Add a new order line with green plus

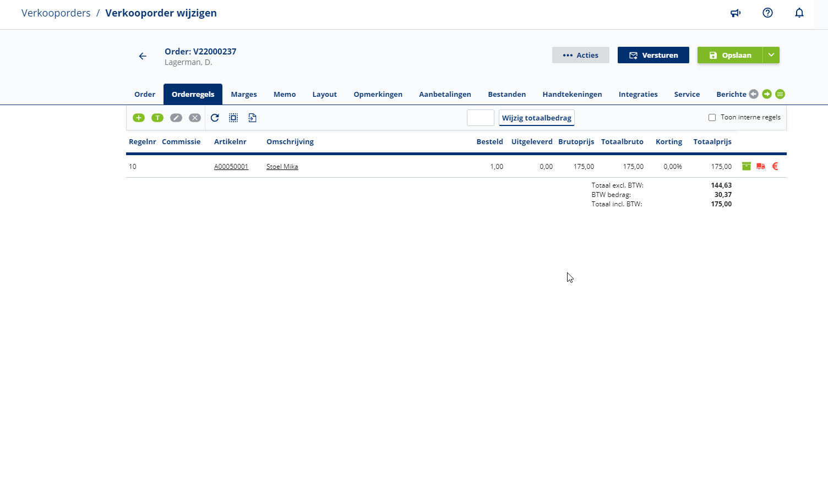pyautogui.click(x=139, y=118)
